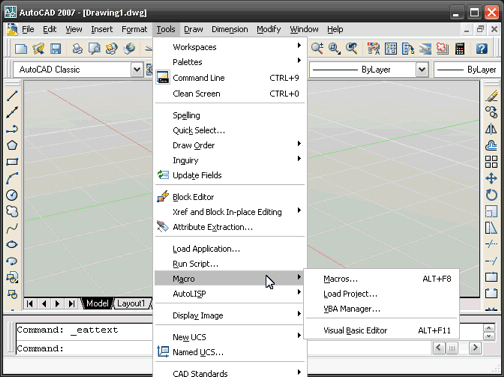Select the Polyline tool
Viewport: 504px width, 377px height.
tap(12, 129)
